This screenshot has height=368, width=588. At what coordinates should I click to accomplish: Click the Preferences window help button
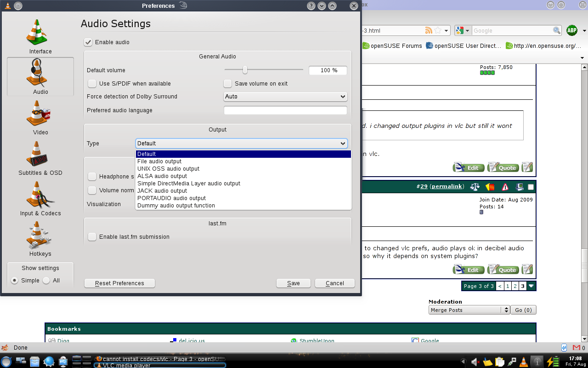click(311, 6)
